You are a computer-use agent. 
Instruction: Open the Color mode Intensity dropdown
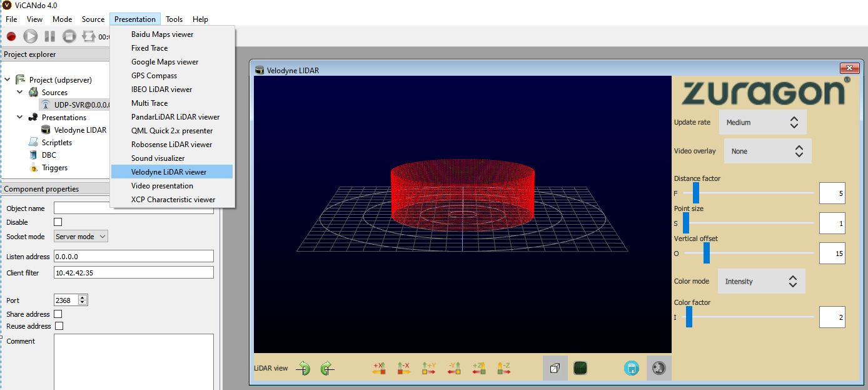(x=762, y=281)
